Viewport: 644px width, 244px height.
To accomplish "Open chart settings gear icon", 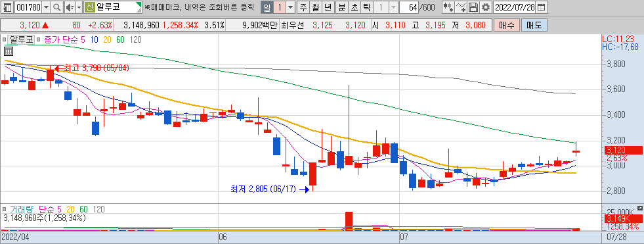I will pos(486,7).
